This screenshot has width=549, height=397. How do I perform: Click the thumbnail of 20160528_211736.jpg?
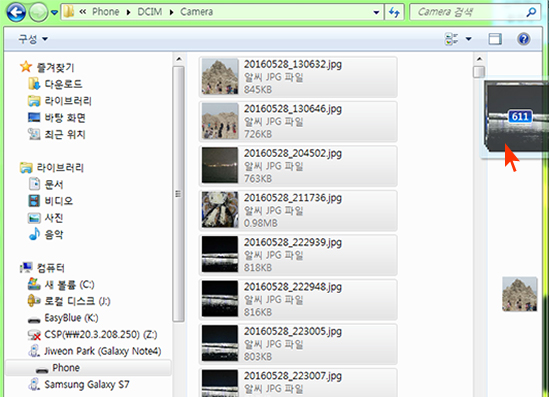(220, 210)
